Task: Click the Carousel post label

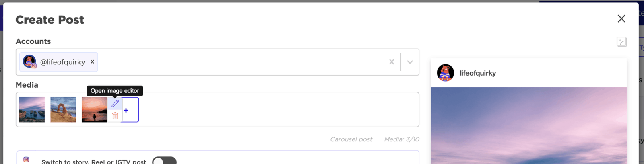Action: click(351, 139)
